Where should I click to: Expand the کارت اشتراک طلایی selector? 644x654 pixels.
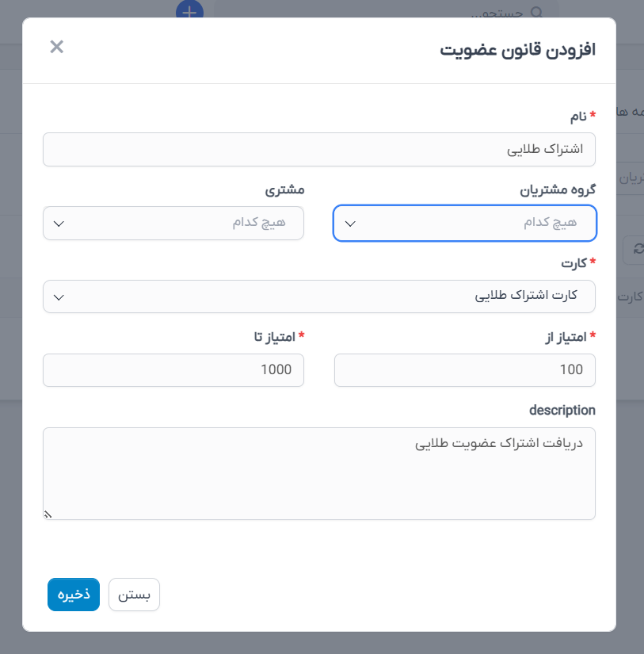(319, 296)
